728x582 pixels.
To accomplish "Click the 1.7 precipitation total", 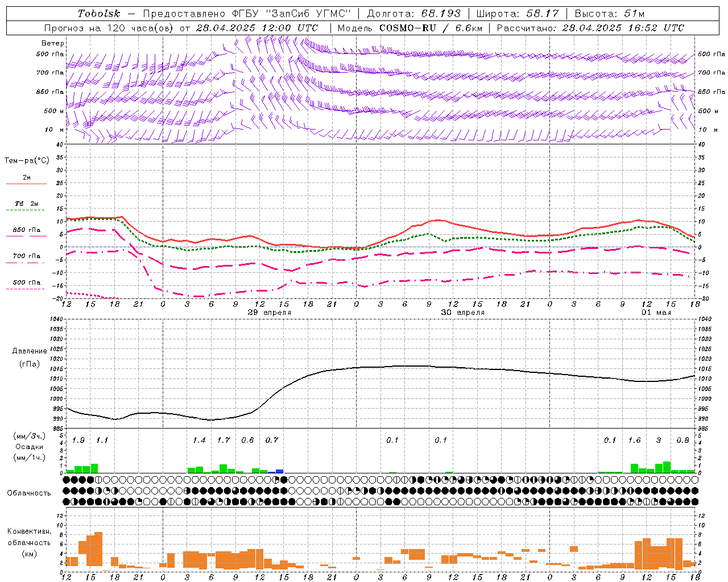I will pyautogui.click(x=224, y=440).
